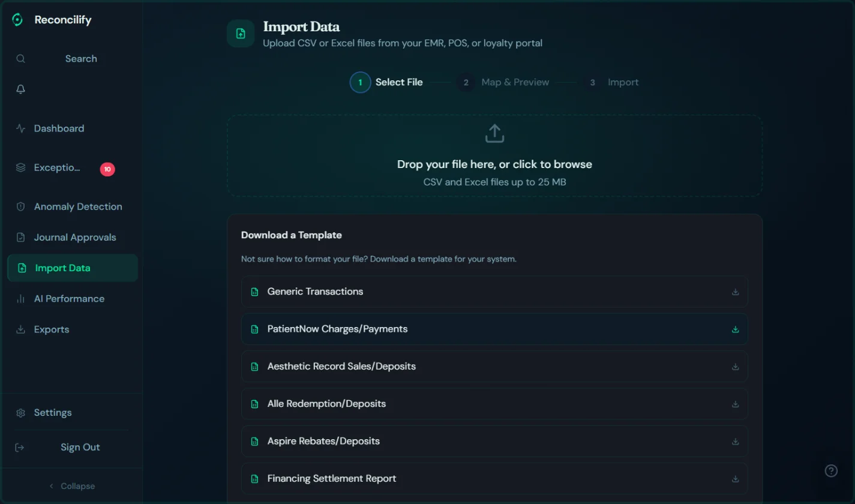Open Journal Approvals via its sidebar icon

pos(20,237)
